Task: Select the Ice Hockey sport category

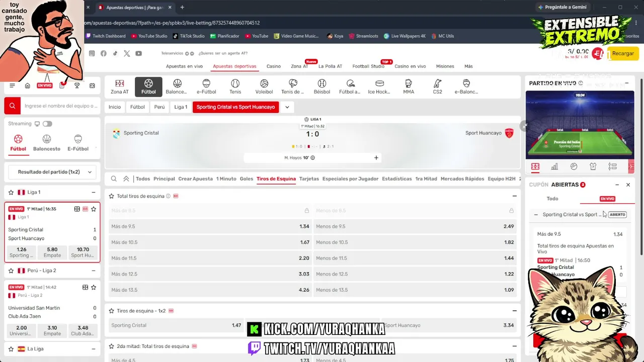Action: click(379, 86)
